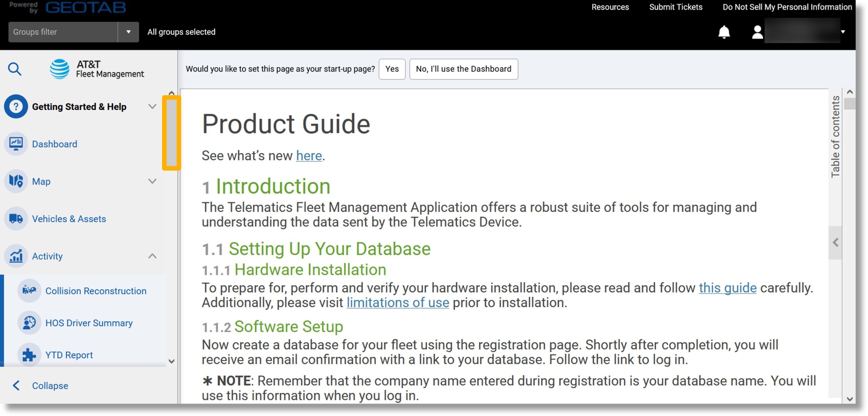Click the Activity label in sidebar
Screen dimensions: 868x416
pos(47,256)
